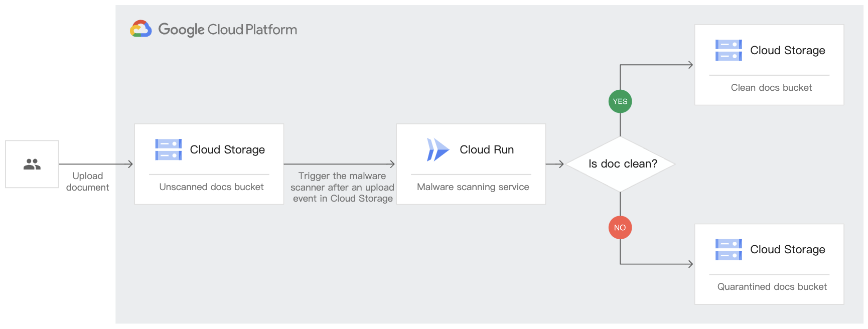Screen dimensions: 868x329
Task: Click the 'Clean docs bucket' caption
Action: (771, 88)
